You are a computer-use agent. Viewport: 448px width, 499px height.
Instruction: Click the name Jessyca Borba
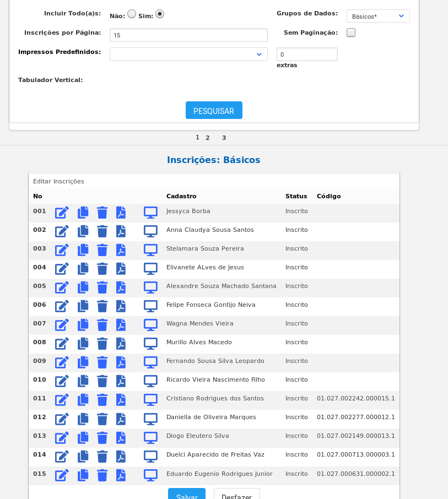[x=188, y=211]
